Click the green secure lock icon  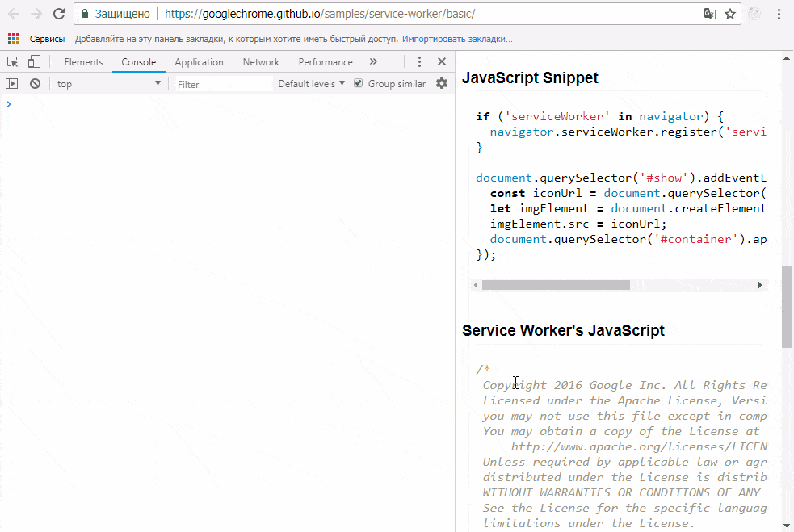pyautogui.click(x=85, y=14)
